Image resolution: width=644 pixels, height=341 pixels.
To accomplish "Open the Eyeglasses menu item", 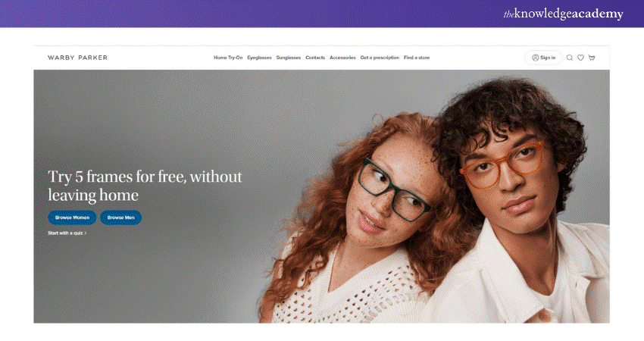I will [259, 58].
